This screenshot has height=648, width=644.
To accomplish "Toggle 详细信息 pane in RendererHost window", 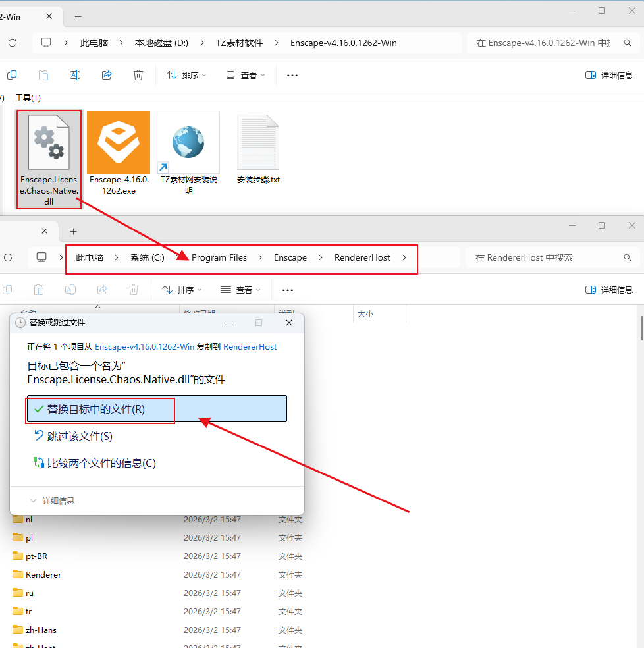I will [x=609, y=290].
